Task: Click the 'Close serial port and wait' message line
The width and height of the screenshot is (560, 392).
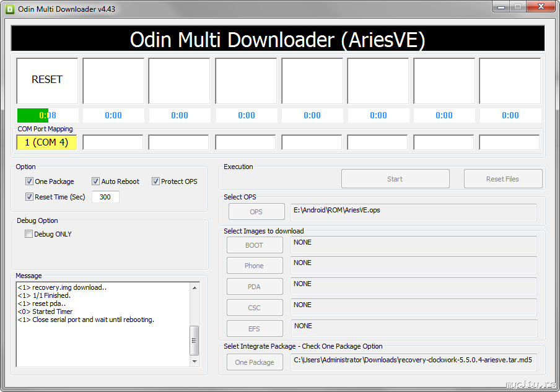Action: [86, 320]
